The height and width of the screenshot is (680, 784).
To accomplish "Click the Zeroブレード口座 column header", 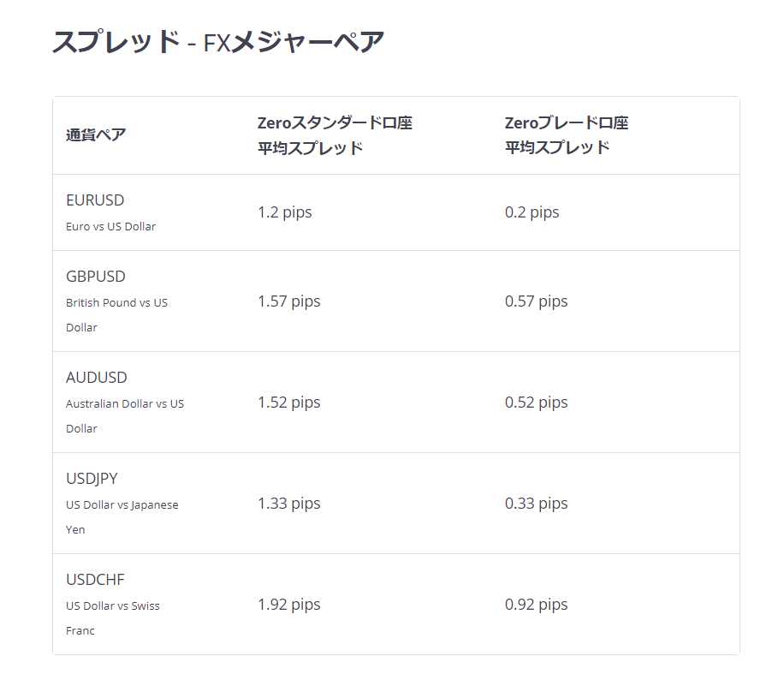I will 567,135.
